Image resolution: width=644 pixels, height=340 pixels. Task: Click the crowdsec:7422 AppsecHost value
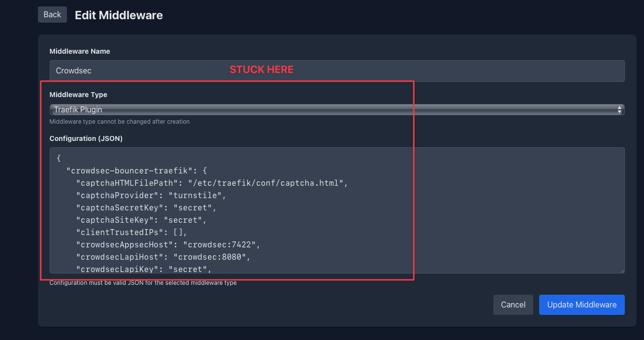(220, 245)
